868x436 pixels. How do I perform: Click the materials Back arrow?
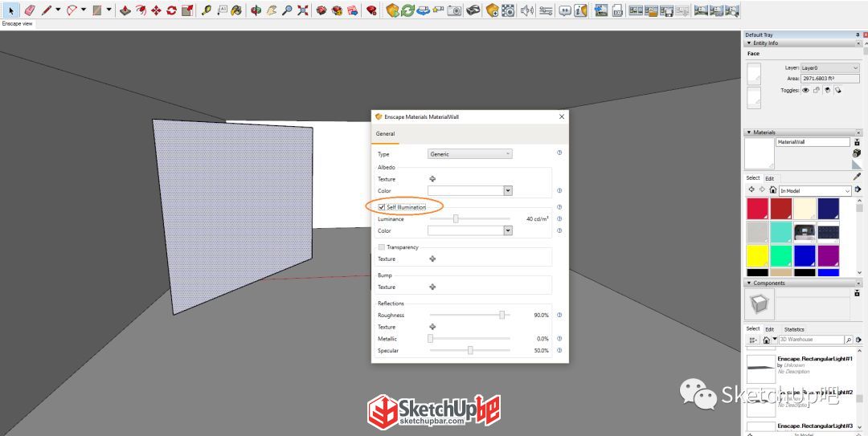751,189
